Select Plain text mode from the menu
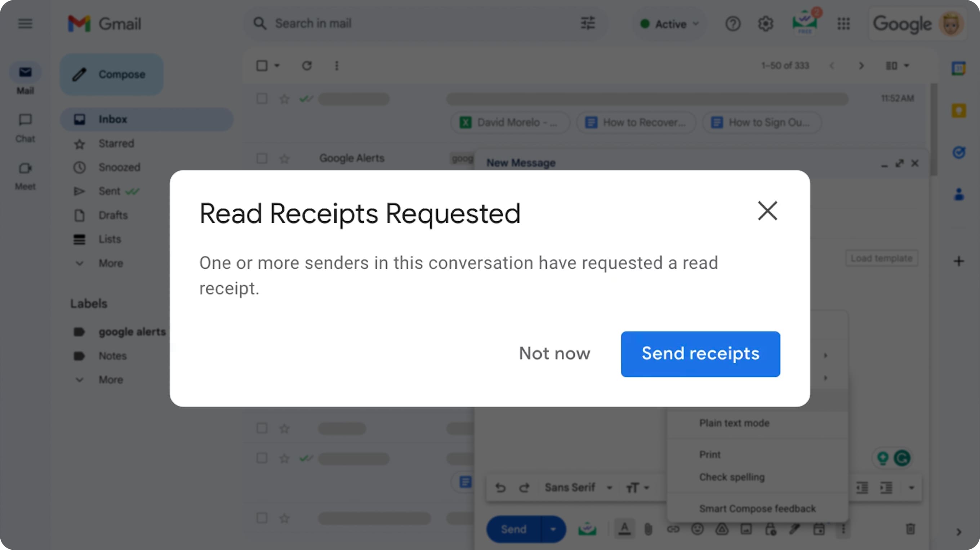Screen dimensions: 980x550 [734, 422]
